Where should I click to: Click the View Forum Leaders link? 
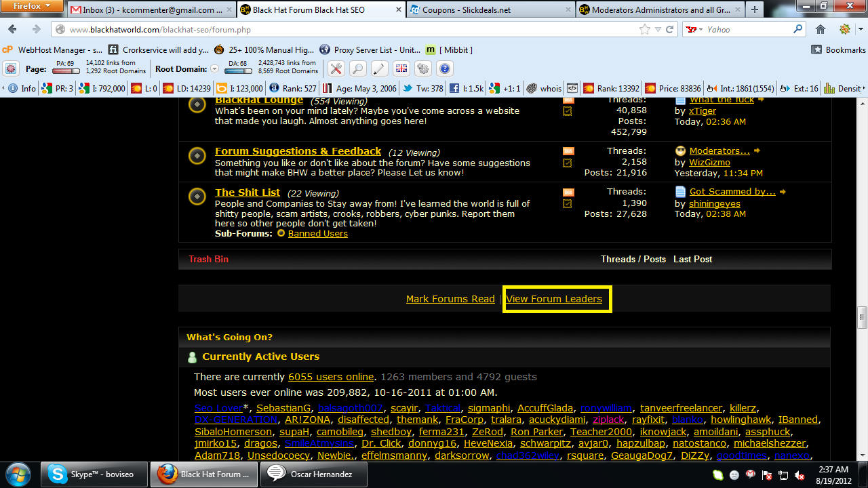coord(554,299)
